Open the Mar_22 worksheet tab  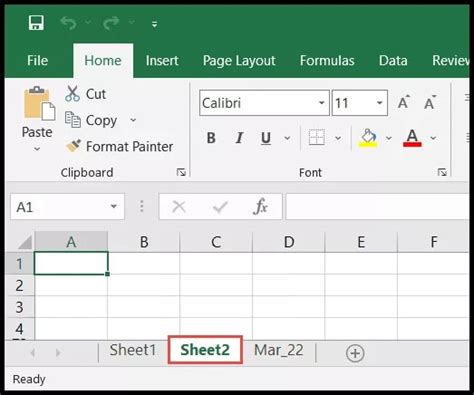pos(279,350)
